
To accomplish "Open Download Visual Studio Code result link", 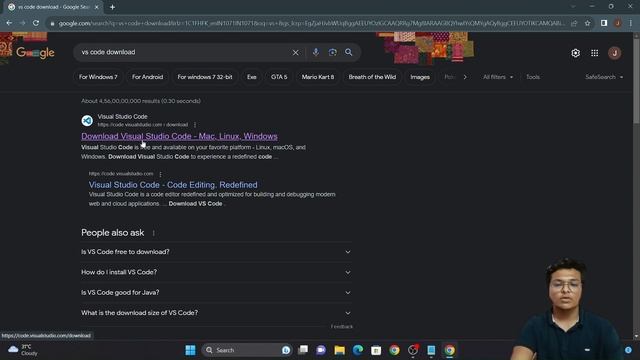I will pyautogui.click(x=179, y=136).
